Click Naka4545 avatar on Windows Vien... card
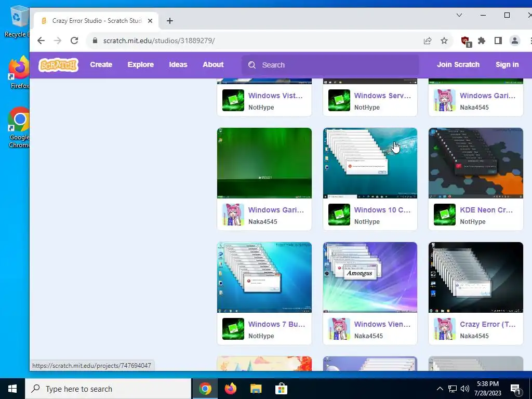Screen dimensions: 532x399 [x=339, y=329]
